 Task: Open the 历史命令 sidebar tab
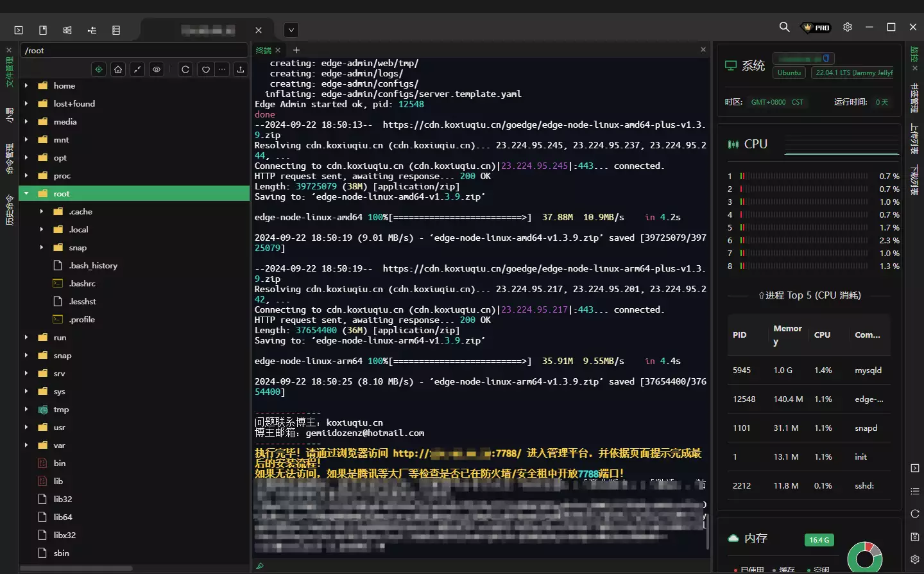coord(9,211)
